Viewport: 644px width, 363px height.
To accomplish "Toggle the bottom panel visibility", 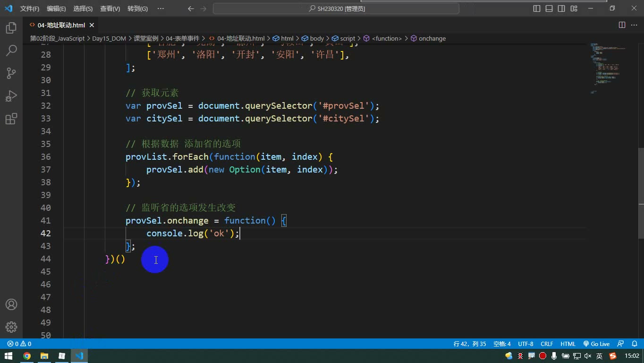I will point(549,9).
